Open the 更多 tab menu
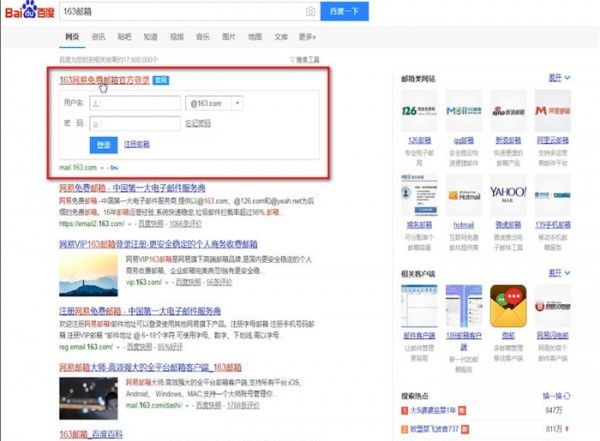 (x=307, y=37)
